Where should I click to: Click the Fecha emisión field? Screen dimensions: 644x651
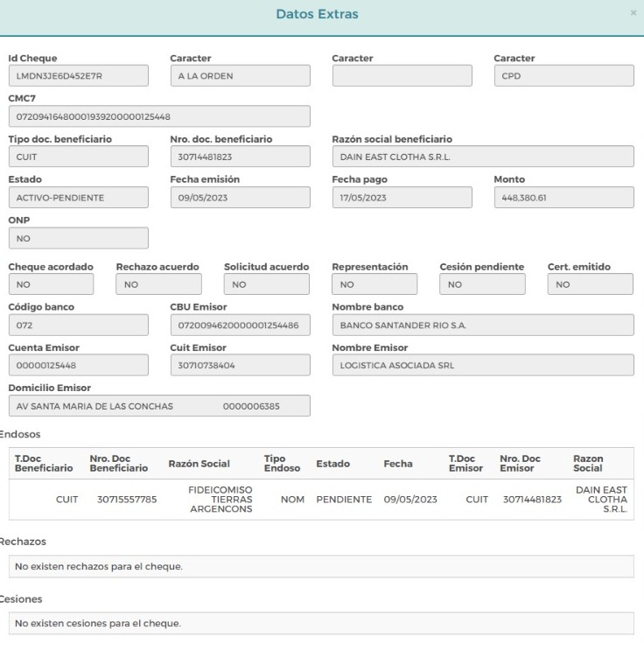(x=241, y=197)
